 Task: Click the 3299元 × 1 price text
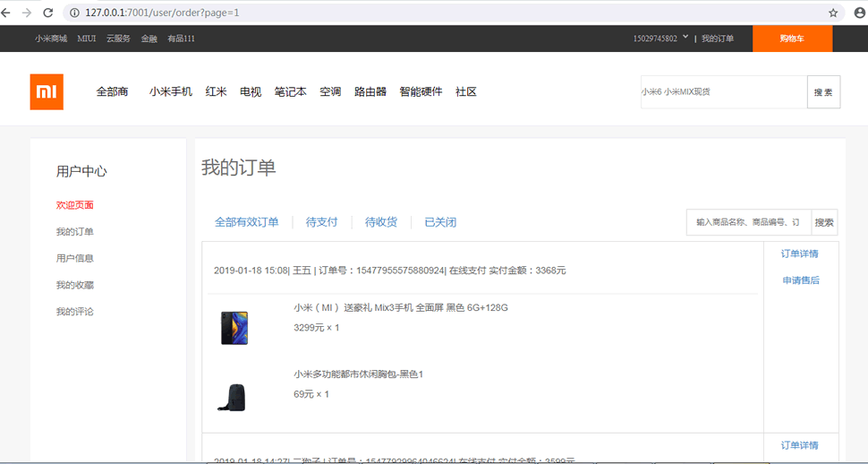point(317,328)
